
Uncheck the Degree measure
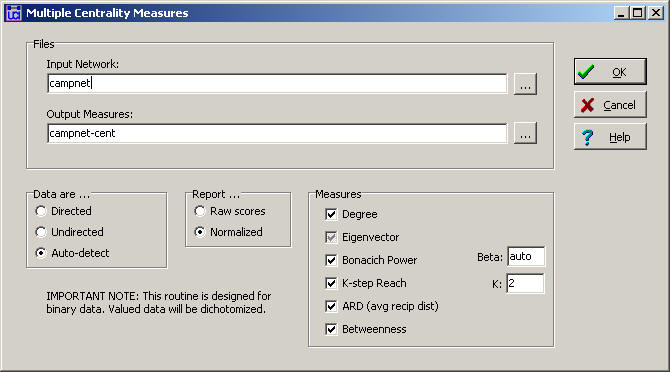click(331, 214)
